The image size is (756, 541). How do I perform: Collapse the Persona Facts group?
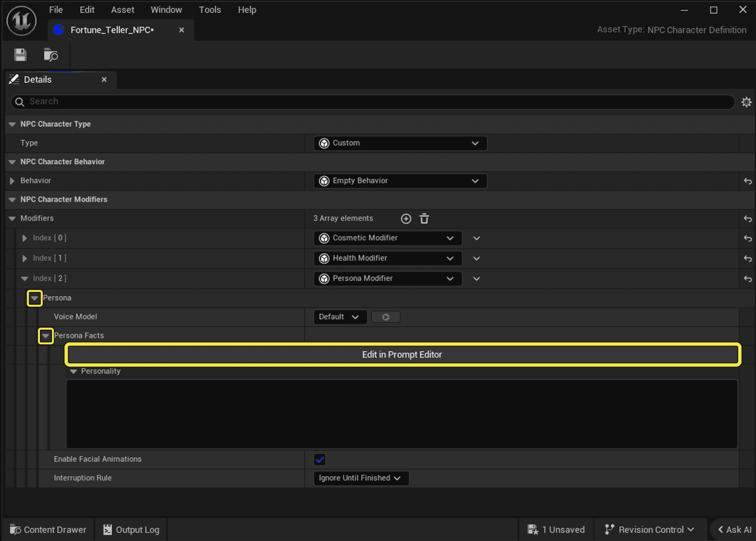click(x=46, y=336)
